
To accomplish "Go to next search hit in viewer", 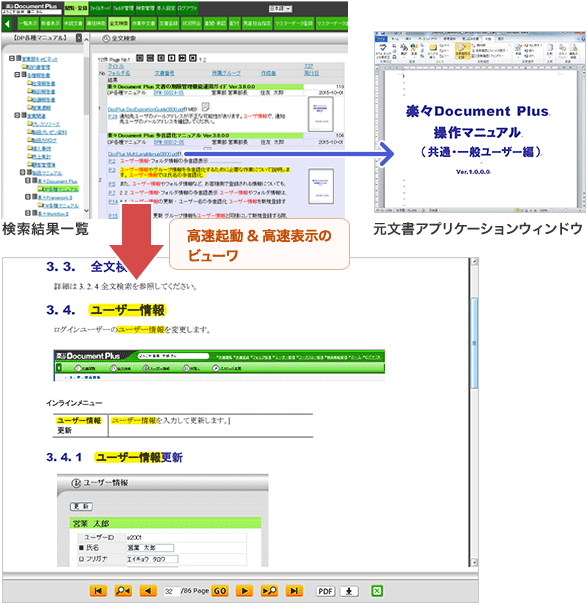I will pyautogui.click(x=269, y=591).
